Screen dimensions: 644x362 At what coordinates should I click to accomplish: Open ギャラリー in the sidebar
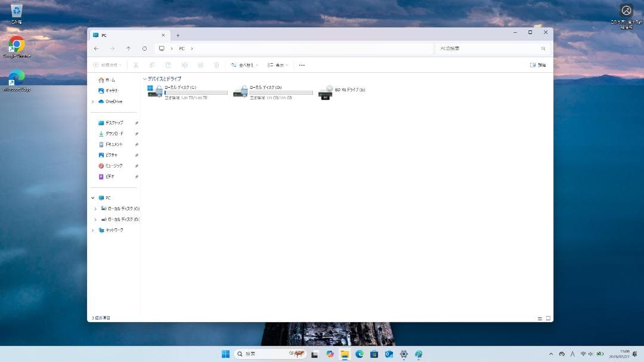[110, 91]
